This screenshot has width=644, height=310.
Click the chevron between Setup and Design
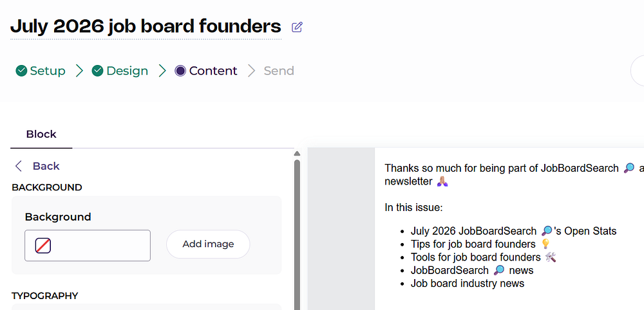point(79,71)
